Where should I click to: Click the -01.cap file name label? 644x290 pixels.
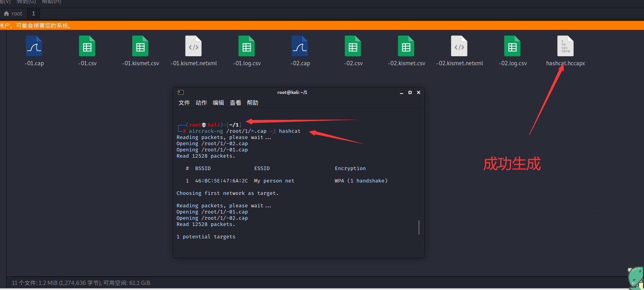point(34,63)
